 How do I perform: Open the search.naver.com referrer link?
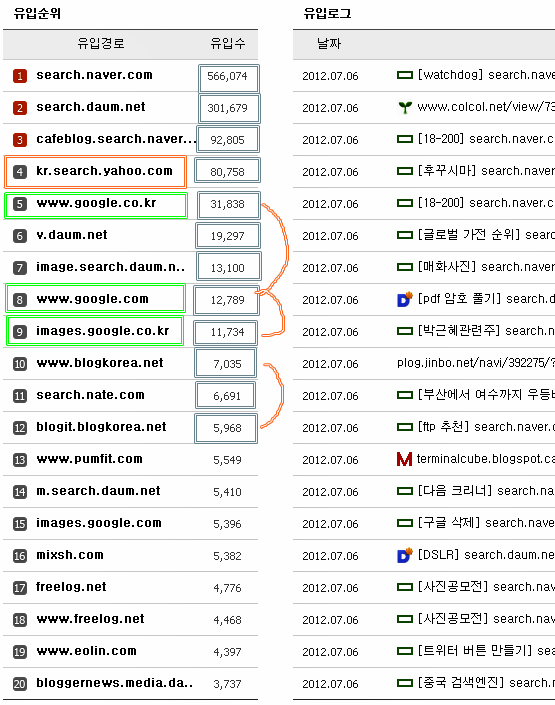[x=94, y=75]
